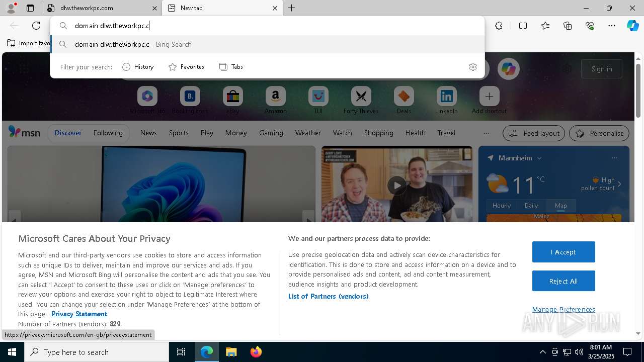Open the Favorites star icon
Screen dimensions: 644x362
pos(545,26)
